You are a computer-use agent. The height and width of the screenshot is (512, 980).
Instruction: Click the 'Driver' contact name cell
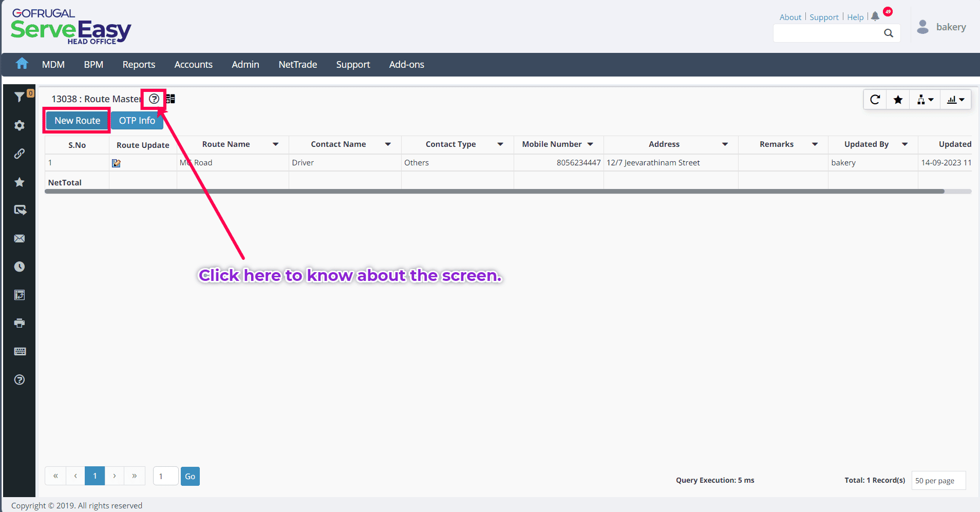[345, 163]
